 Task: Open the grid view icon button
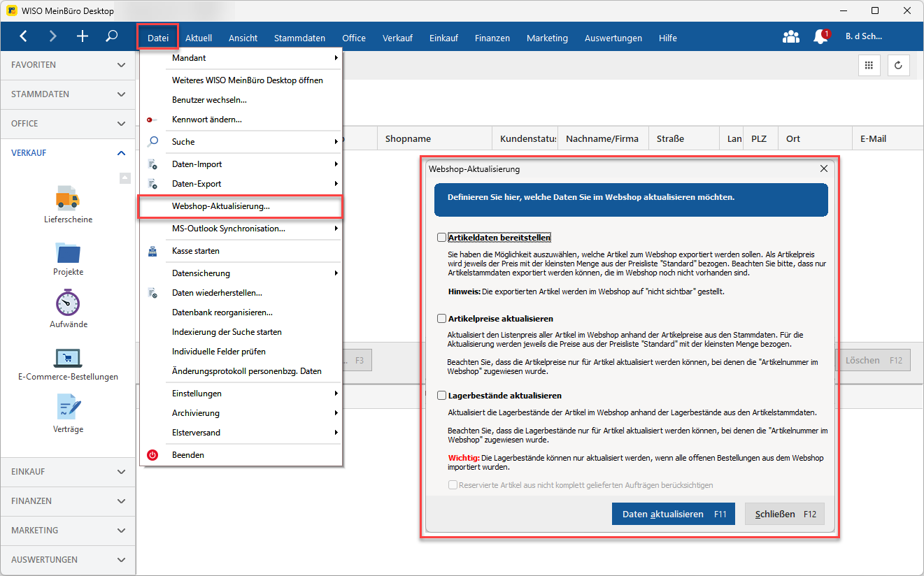869,65
